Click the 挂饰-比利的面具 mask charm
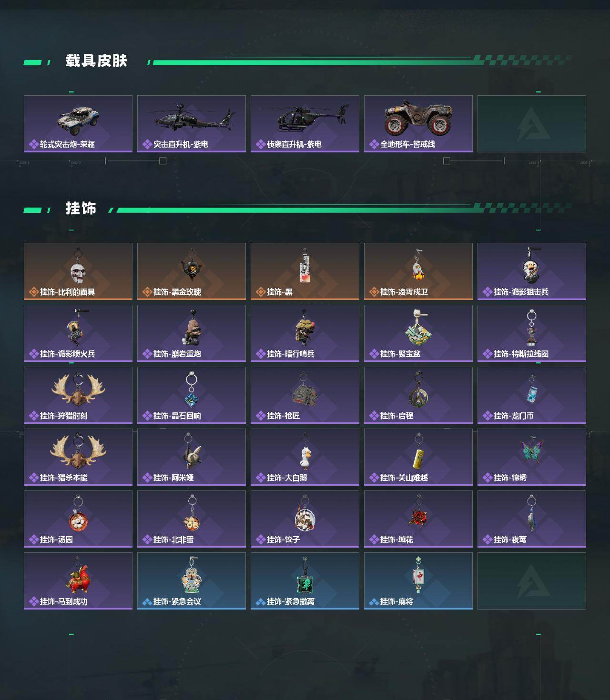This screenshot has height=700, width=610. pyautogui.click(x=78, y=271)
